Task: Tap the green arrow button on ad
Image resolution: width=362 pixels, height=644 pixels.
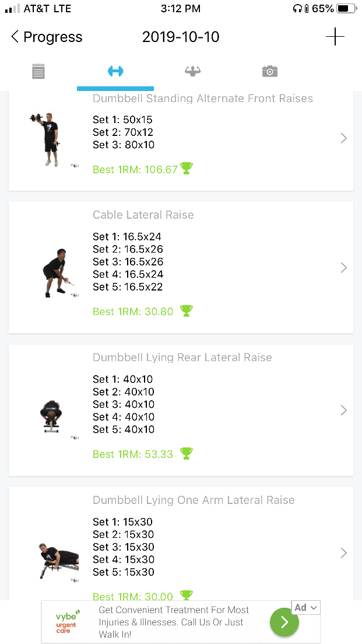Action: pos(284,622)
